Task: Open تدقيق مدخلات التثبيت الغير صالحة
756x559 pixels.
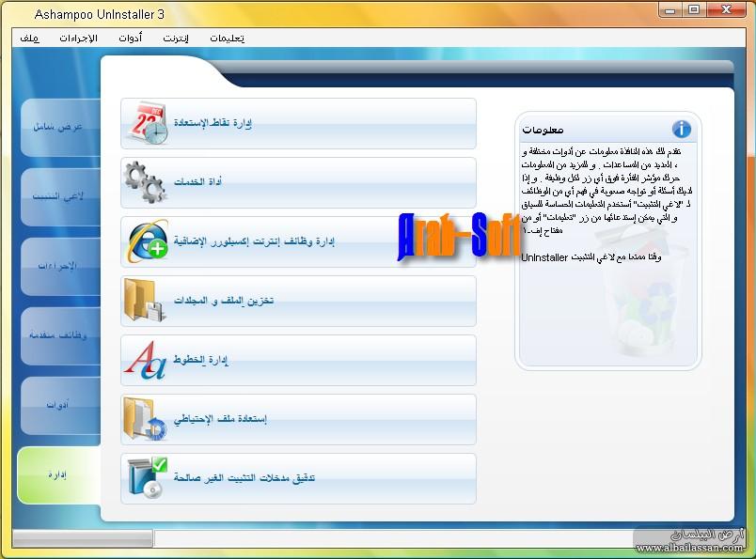Action: click(x=298, y=478)
